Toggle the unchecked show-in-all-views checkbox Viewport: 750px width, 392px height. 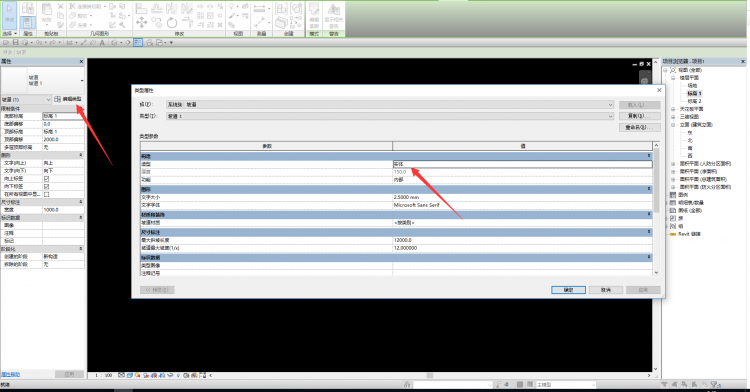click(46, 195)
